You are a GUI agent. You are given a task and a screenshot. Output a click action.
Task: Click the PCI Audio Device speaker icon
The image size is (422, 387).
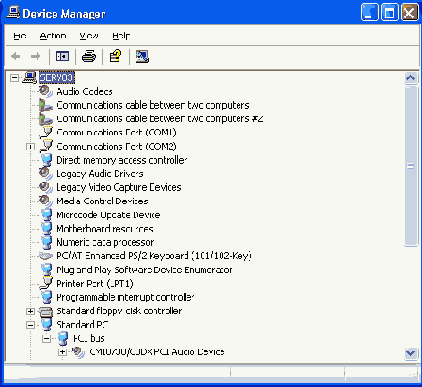(x=79, y=352)
